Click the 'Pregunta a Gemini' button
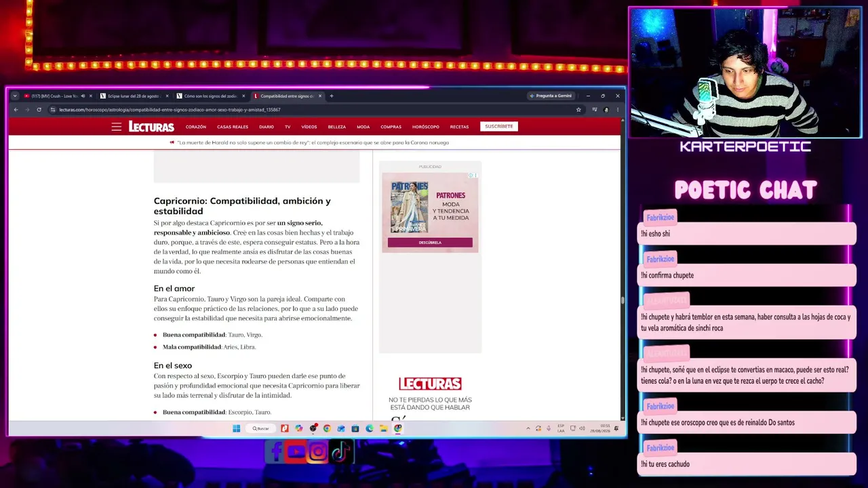Image resolution: width=868 pixels, height=488 pixels. [552, 96]
